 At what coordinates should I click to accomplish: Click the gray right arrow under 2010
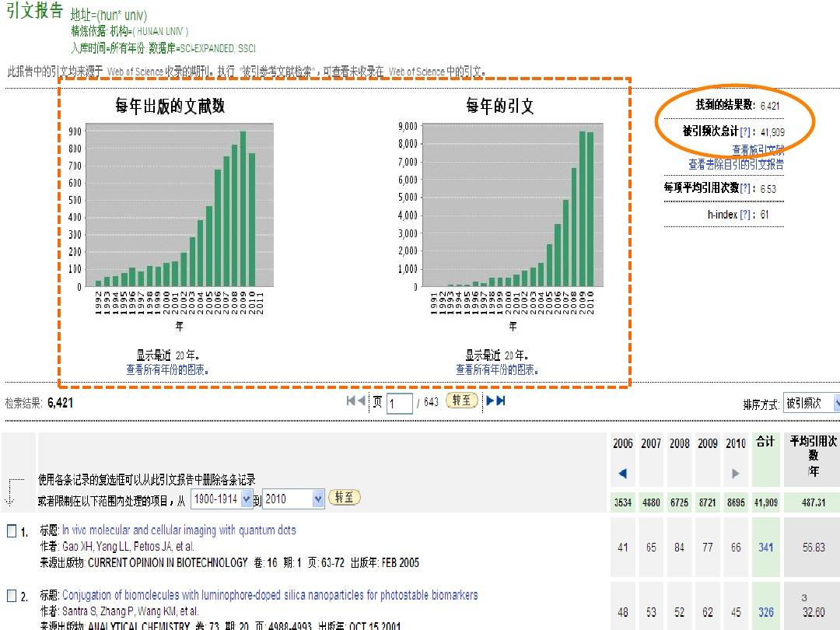coord(736,473)
